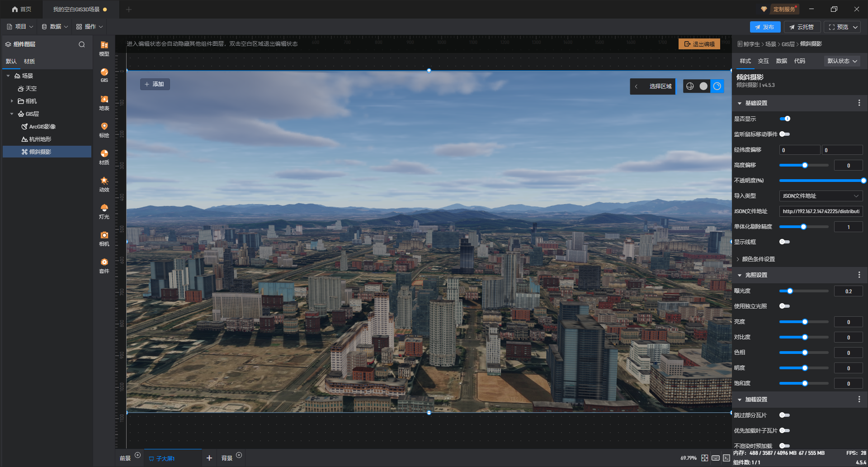868x467 pixels.
Task: Click the 发布 publish button
Action: (x=764, y=27)
